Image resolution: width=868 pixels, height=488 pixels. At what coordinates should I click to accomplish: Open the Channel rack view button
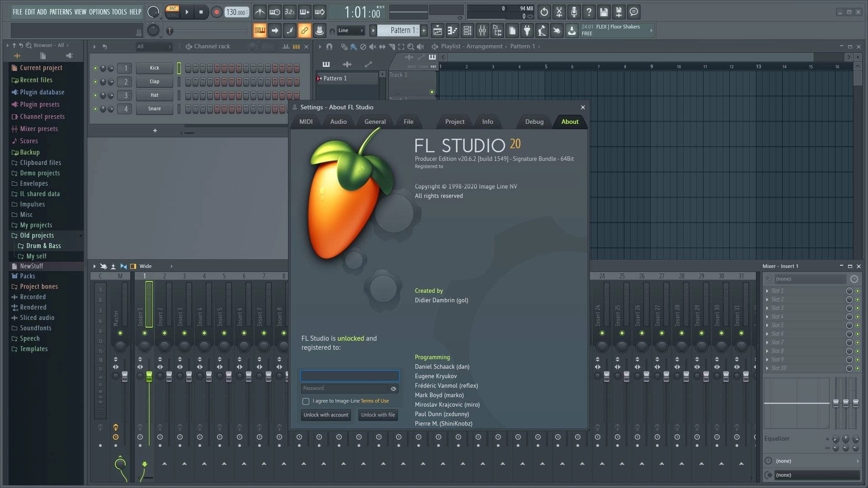(x=467, y=31)
